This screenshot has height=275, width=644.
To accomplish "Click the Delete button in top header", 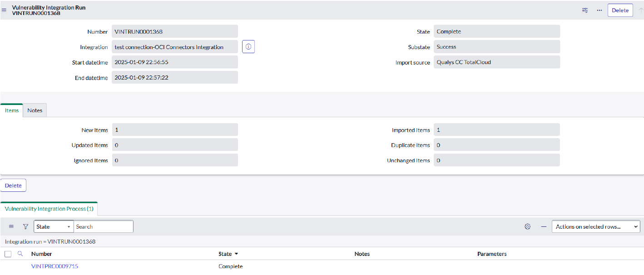I will point(620,10).
